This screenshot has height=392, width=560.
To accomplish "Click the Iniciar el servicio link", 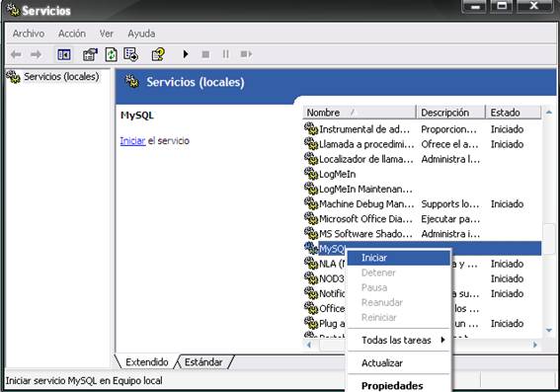I will 132,140.
